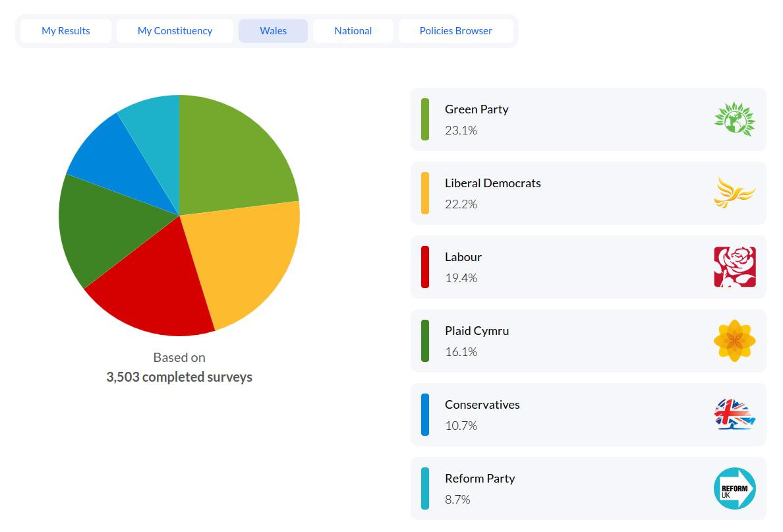Click the 8.7% value
Screen dimensions: 783x532
457,500
